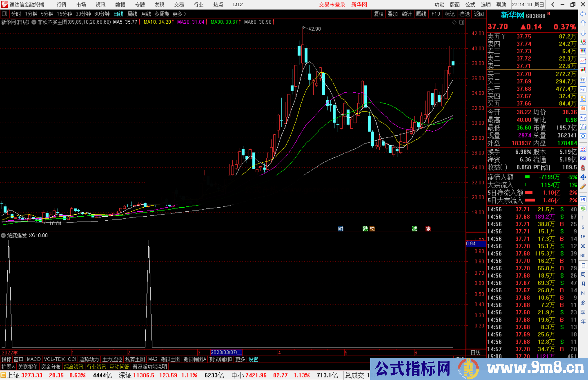588x380 pixels.
Task: Click the green refresh sidebar icon
Action: [x=583, y=209]
